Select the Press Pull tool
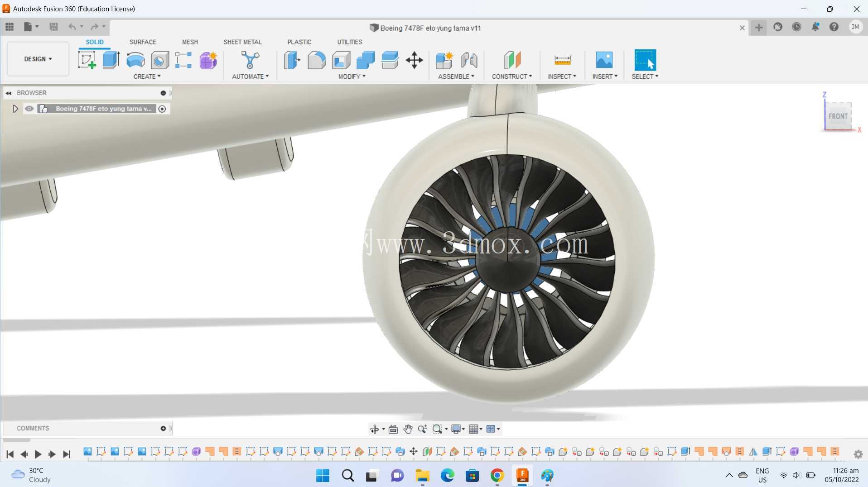Screen dimensions: 868x487 [292, 60]
